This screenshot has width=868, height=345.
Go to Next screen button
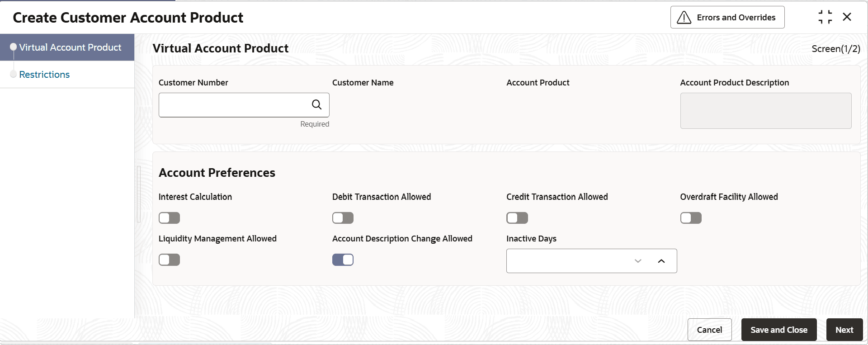tap(844, 330)
